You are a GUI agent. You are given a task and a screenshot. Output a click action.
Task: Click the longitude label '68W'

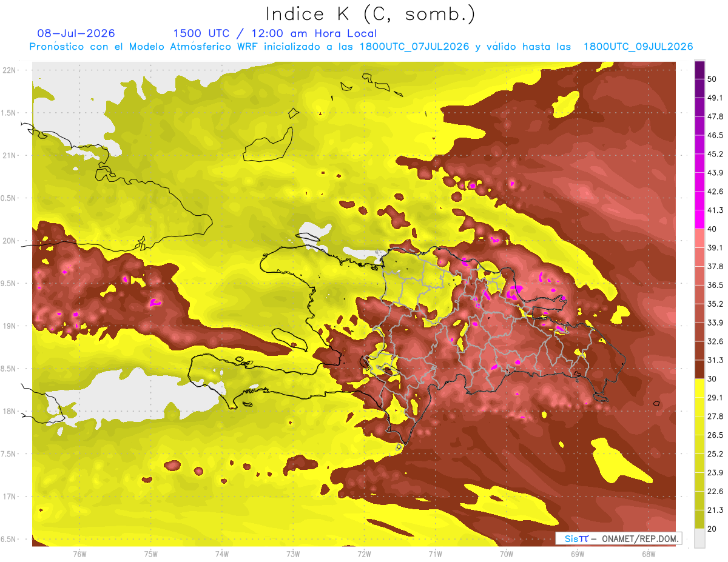point(649,554)
